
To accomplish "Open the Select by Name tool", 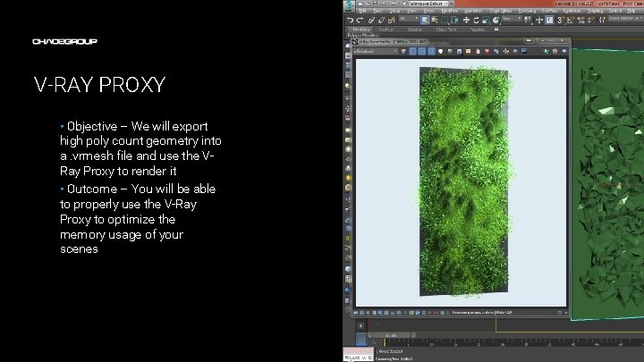I will 435,20.
